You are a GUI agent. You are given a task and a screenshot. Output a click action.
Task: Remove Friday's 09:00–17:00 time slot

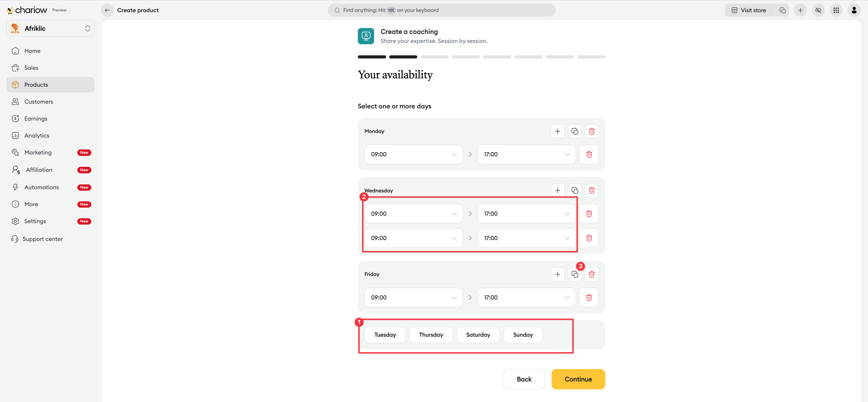(589, 297)
